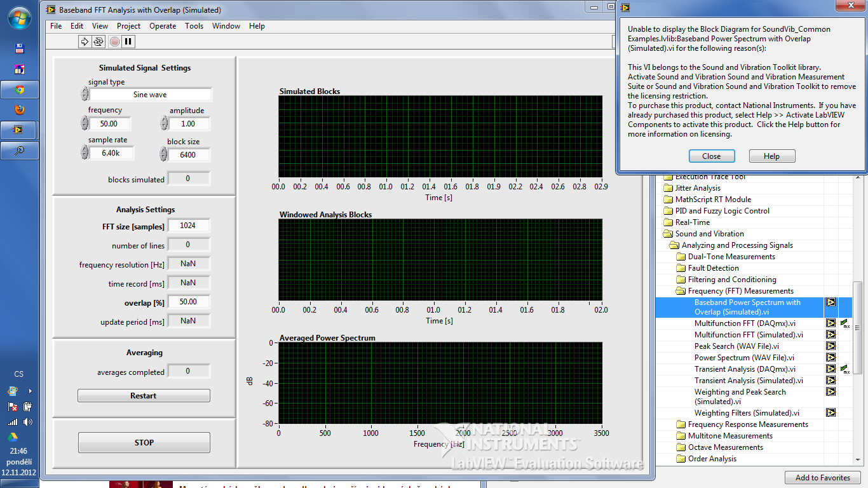Image resolution: width=868 pixels, height=488 pixels.
Task: Open the File menu
Action: (x=56, y=26)
